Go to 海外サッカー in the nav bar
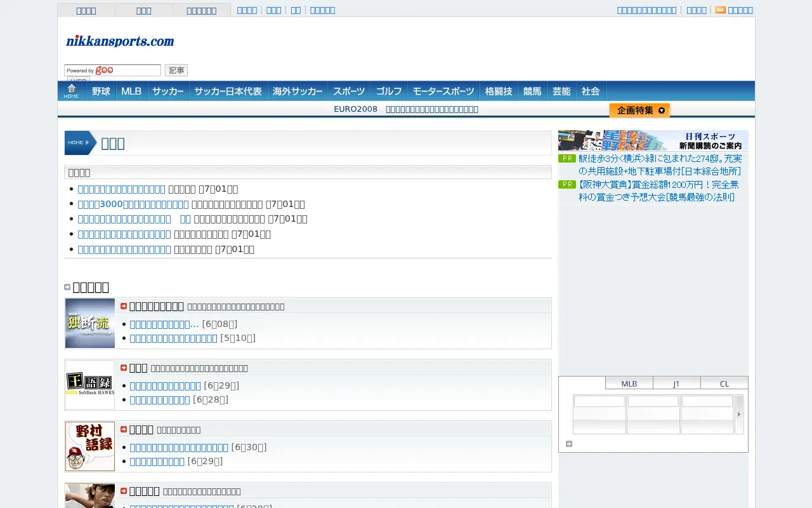Screen dimensions: 812x508 (x=298, y=91)
